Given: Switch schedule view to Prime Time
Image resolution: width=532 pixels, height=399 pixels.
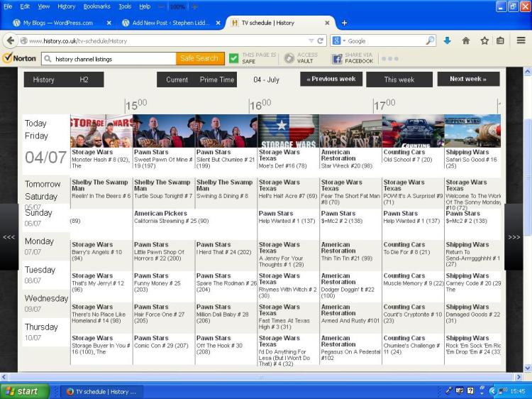Looking at the screenshot, I should coord(217,80).
